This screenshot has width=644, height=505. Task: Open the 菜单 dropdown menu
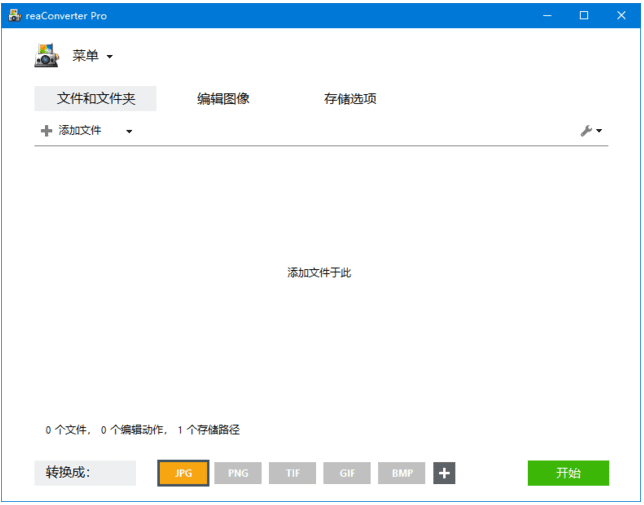92,56
